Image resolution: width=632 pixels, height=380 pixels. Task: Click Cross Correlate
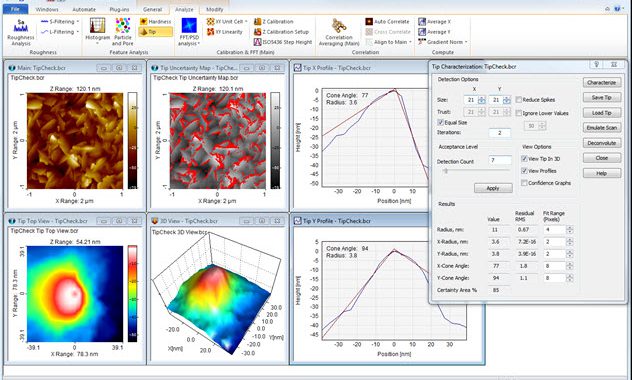[x=388, y=31]
